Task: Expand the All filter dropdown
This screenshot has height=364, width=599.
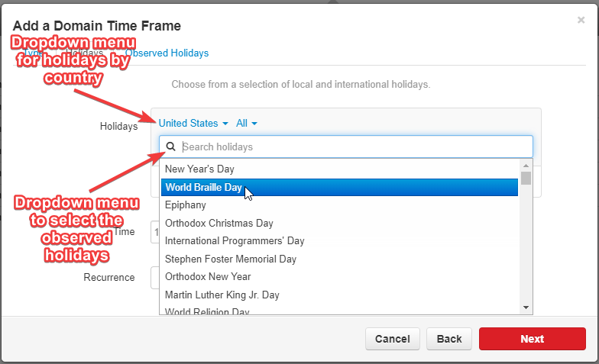Action: (246, 124)
